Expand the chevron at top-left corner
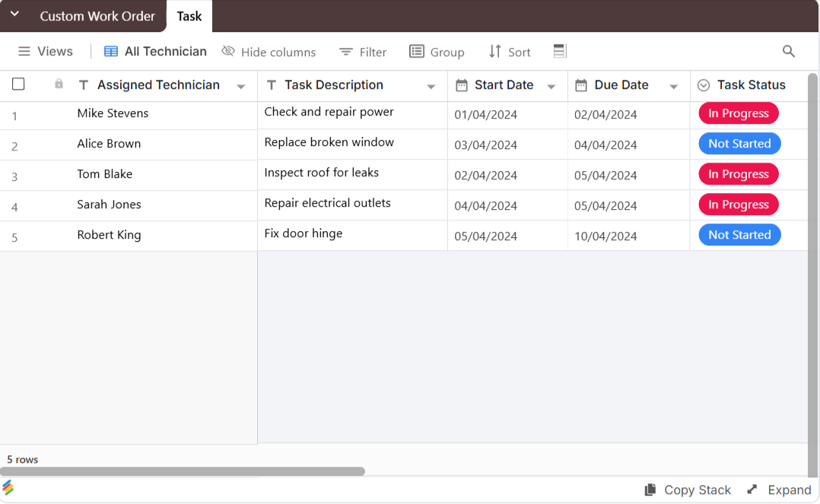 click(14, 14)
